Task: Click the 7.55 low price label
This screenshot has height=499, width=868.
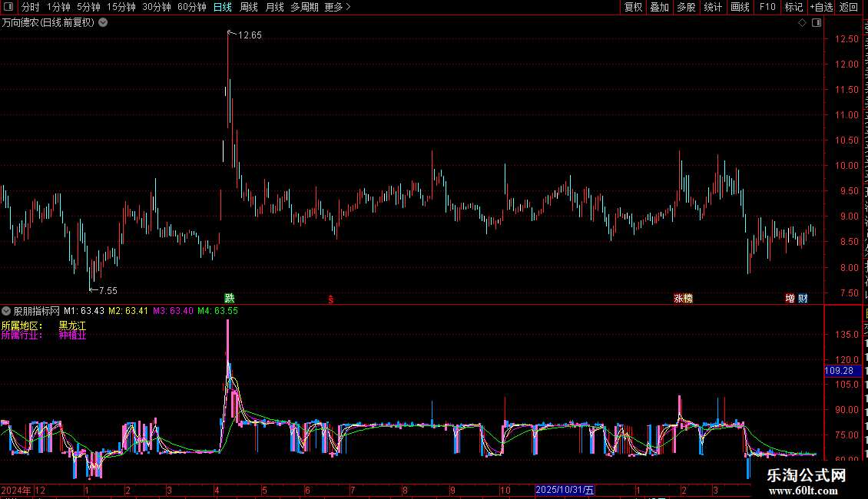Action: point(108,290)
